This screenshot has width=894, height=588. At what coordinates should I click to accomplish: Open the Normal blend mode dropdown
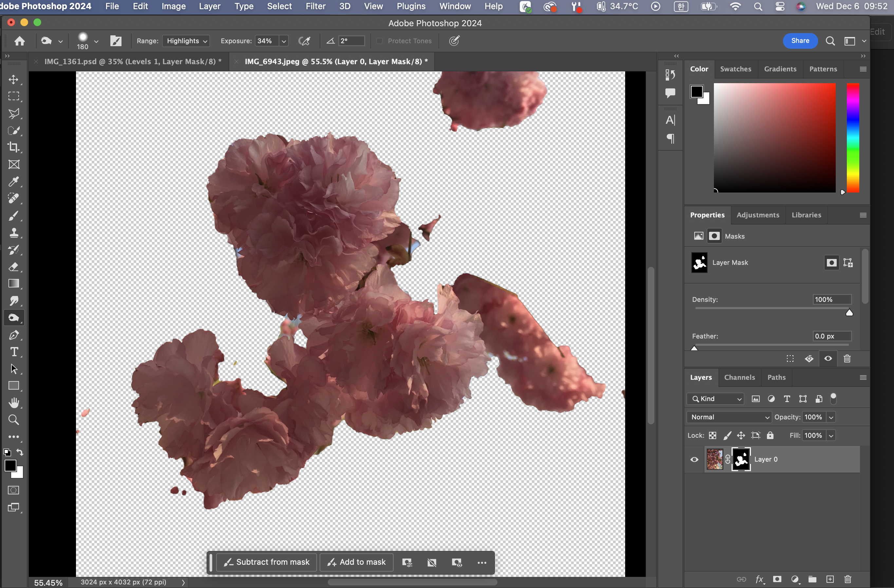(x=729, y=417)
